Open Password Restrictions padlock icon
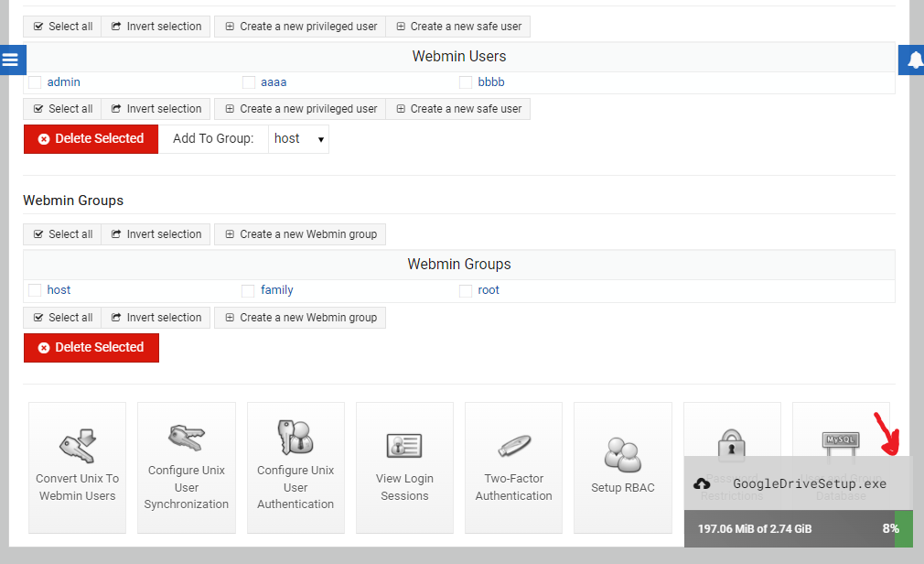This screenshot has height=564, width=924. coord(731,443)
